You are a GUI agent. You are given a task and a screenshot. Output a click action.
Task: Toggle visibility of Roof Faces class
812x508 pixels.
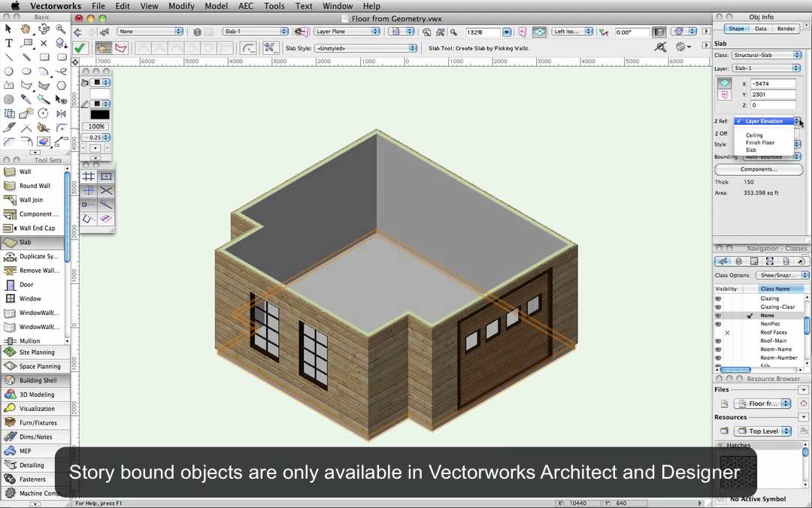(x=727, y=332)
